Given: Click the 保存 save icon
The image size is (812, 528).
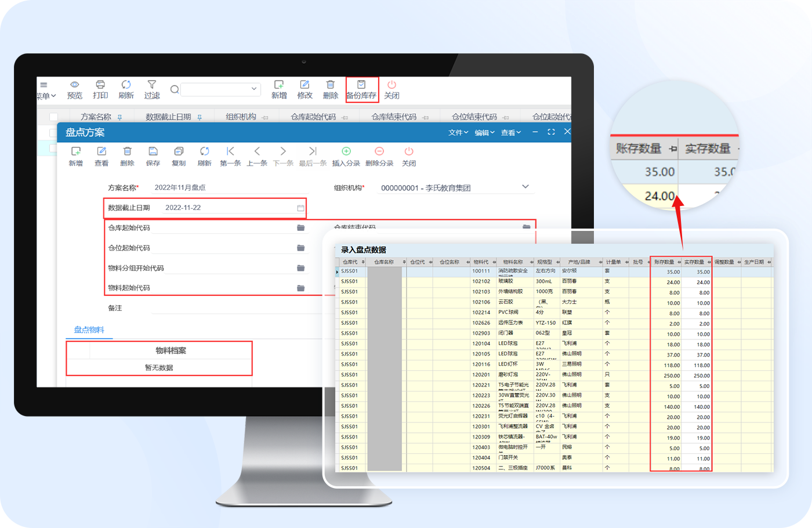Looking at the screenshot, I should click(x=153, y=151).
